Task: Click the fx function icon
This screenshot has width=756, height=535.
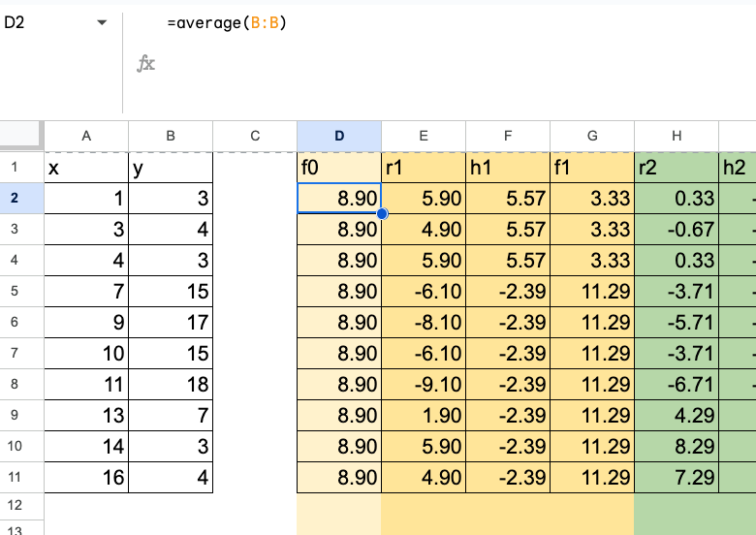Action: point(146,64)
